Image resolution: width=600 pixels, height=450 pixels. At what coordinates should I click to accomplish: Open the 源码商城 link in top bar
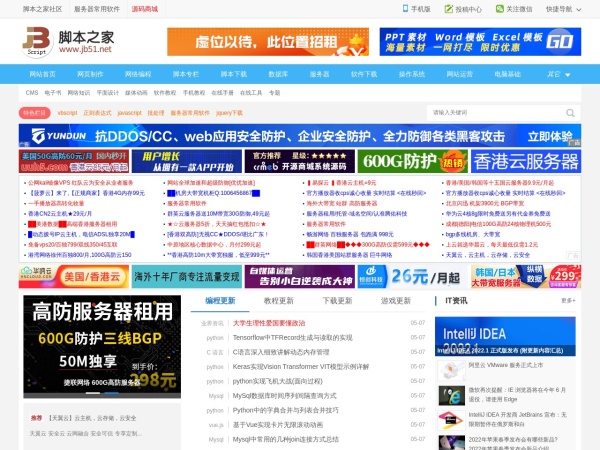point(145,8)
